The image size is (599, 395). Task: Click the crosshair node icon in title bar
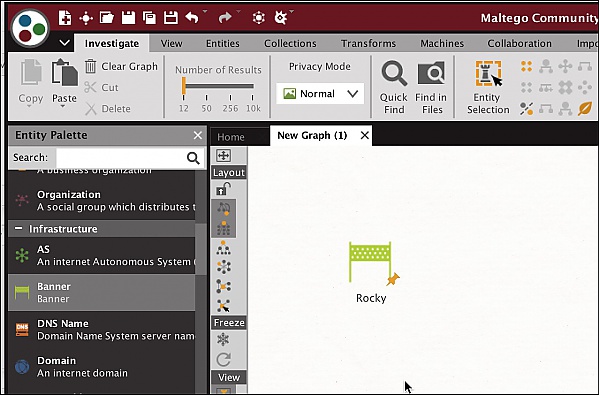[86, 18]
